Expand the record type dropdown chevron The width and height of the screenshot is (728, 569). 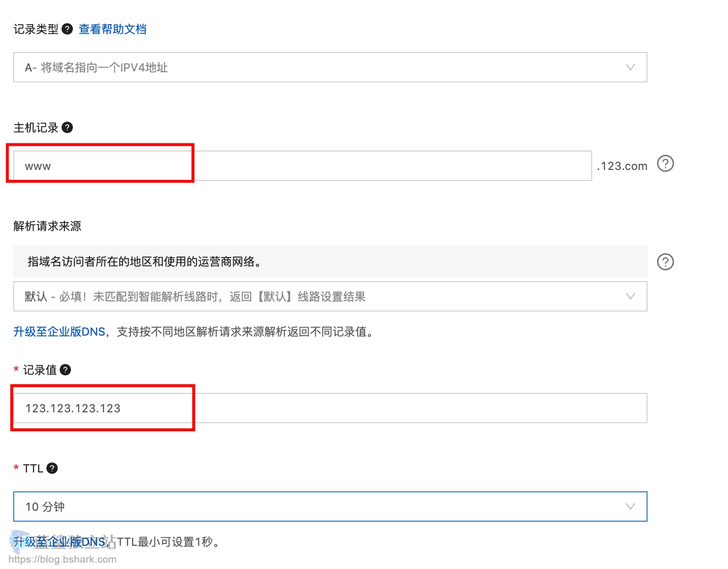pos(630,67)
